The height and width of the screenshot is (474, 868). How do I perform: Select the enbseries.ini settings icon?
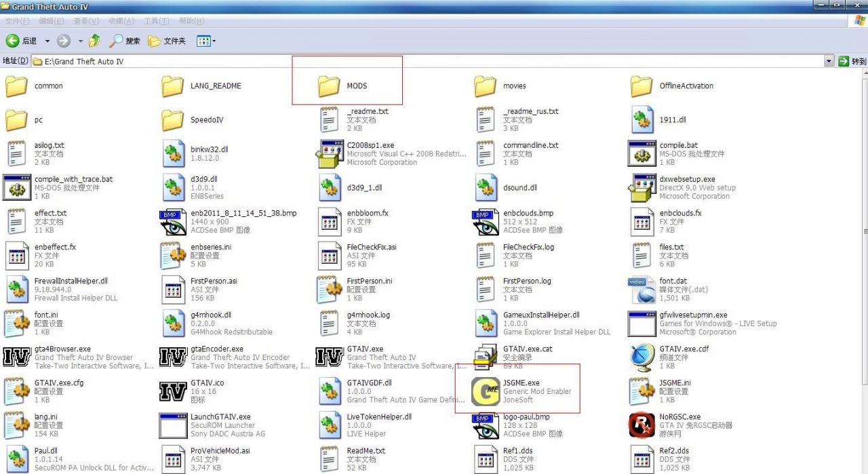click(x=174, y=256)
